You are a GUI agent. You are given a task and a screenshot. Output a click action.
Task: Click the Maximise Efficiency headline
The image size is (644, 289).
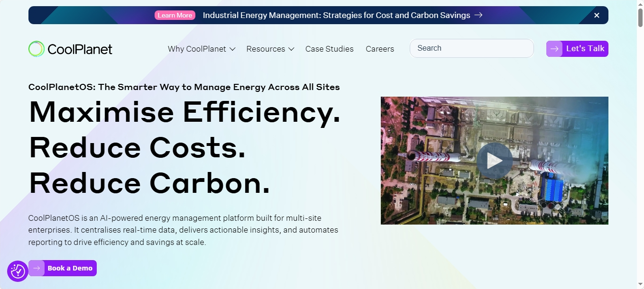pyautogui.click(x=185, y=112)
